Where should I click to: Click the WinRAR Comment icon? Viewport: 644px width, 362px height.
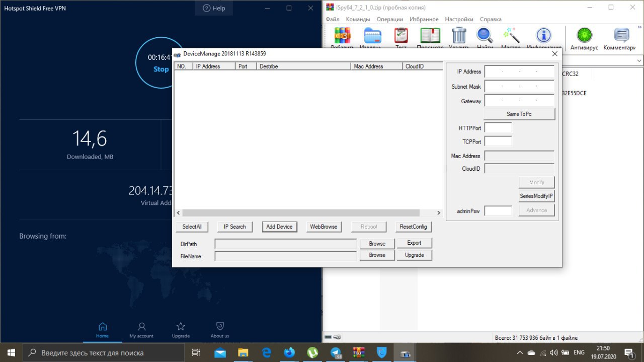click(622, 35)
